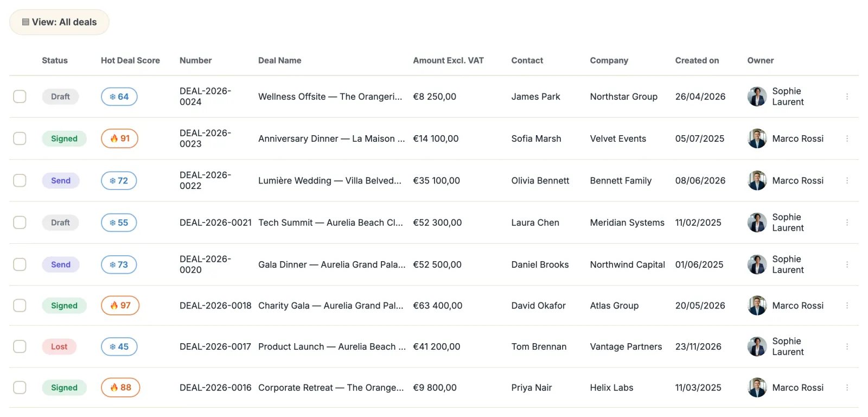Open options menu for Product Launch deal
This screenshot has width=868, height=417.
click(847, 346)
